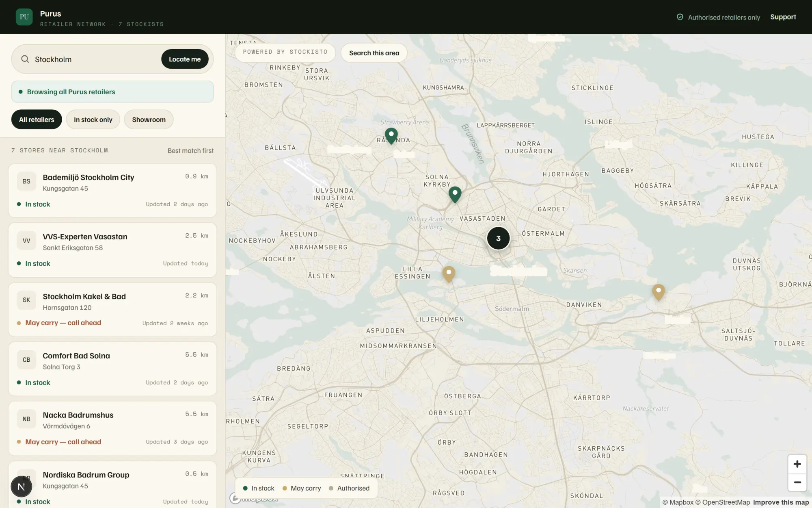Open the Nordiska Badrum Group store card

pyautogui.click(x=112, y=484)
